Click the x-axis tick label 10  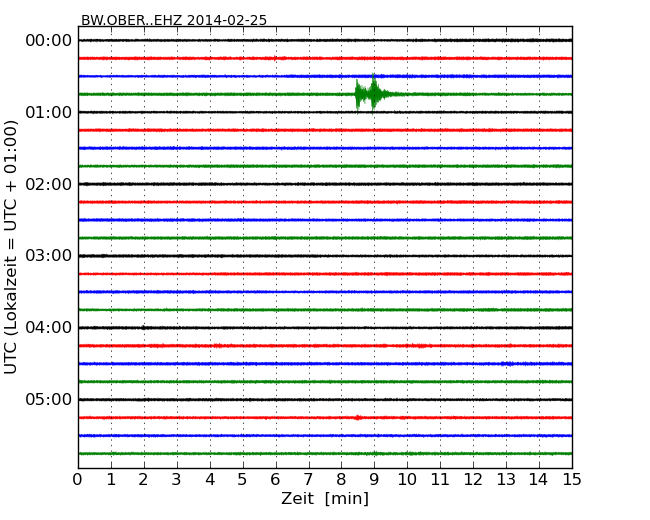(407, 480)
